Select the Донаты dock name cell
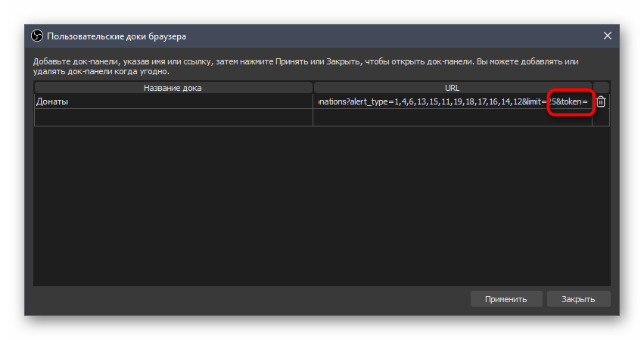644x340 pixels. point(173,101)
